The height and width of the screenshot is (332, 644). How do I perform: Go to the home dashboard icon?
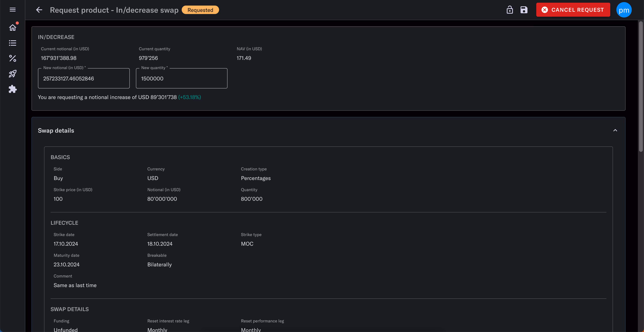click(x=12, y=28)
